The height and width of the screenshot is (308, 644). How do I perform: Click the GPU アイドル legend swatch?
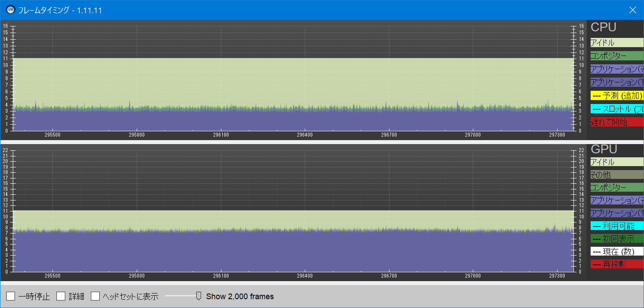click(617, 162)
